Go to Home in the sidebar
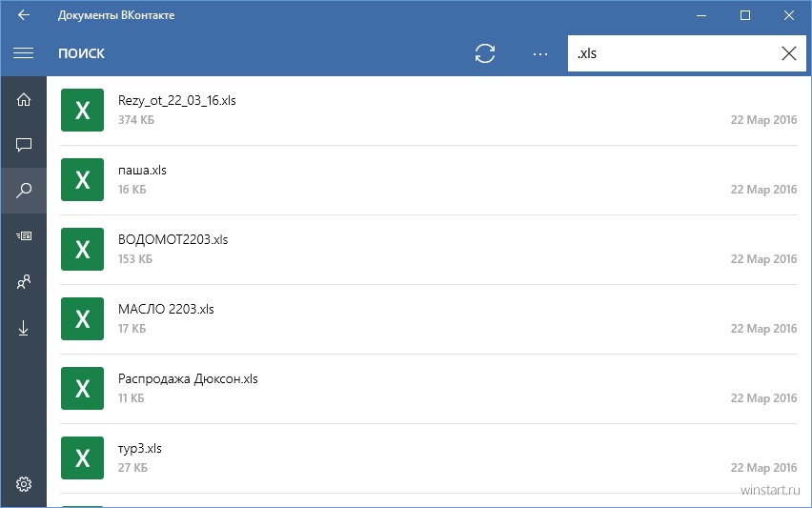812x508 pixels. [x=23, y=99]
